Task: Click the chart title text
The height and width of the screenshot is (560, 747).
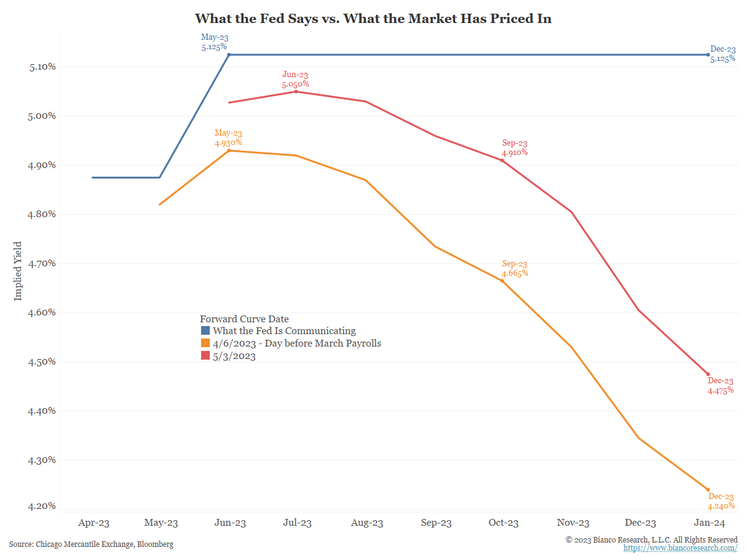Action: point(373,19)
